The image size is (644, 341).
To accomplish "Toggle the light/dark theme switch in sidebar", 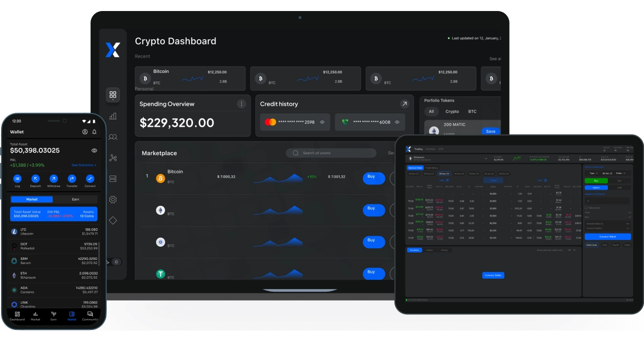I will coord(116,262).
